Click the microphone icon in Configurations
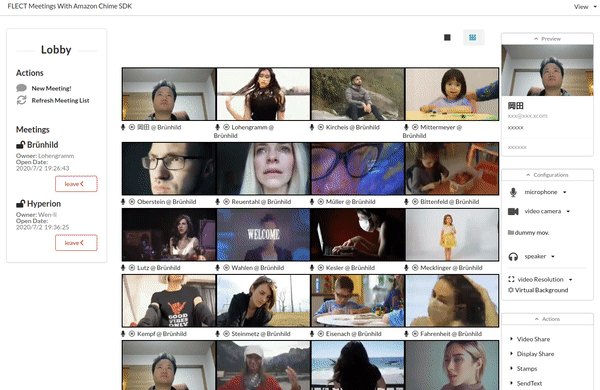This screenshot has width=600, height=390. [513, 192]
